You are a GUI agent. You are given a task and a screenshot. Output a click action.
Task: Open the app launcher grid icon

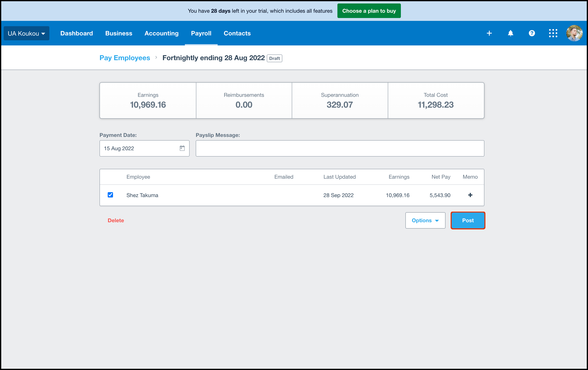pos(553,33)
